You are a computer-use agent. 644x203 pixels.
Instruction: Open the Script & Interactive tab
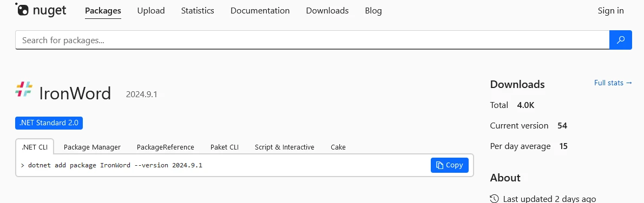(x=285, y=147)
